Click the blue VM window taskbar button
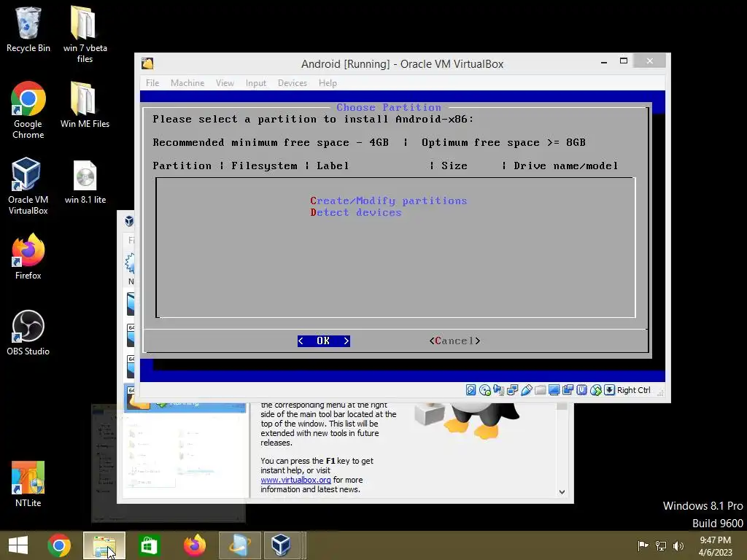Viewport: 747px width, 560px height. [239, 545]
